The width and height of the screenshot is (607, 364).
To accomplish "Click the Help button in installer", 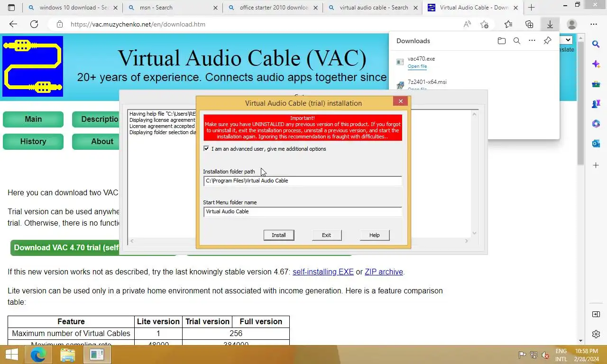I will 375,235.
